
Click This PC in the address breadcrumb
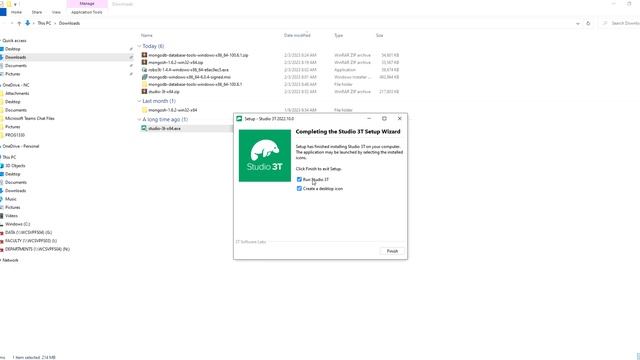point(44,23)
